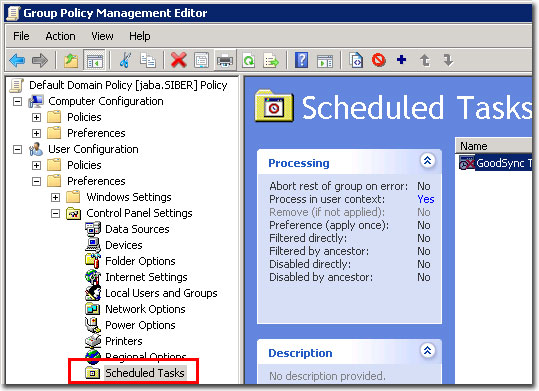Click the Name column header
Viewport: 539px width, 391px height.
pos(493,146)
